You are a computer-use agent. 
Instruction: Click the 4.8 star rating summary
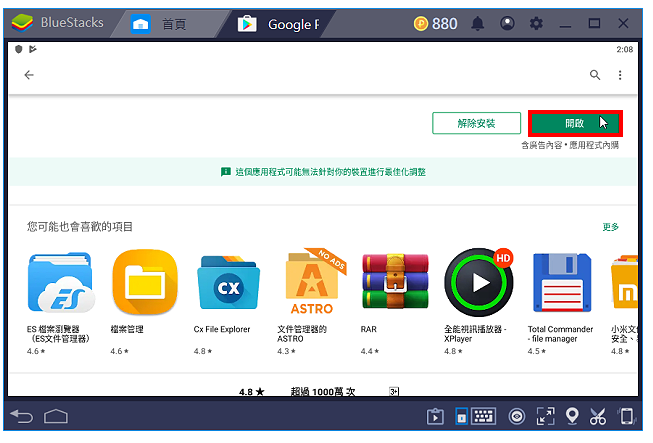tap(252, 392)
